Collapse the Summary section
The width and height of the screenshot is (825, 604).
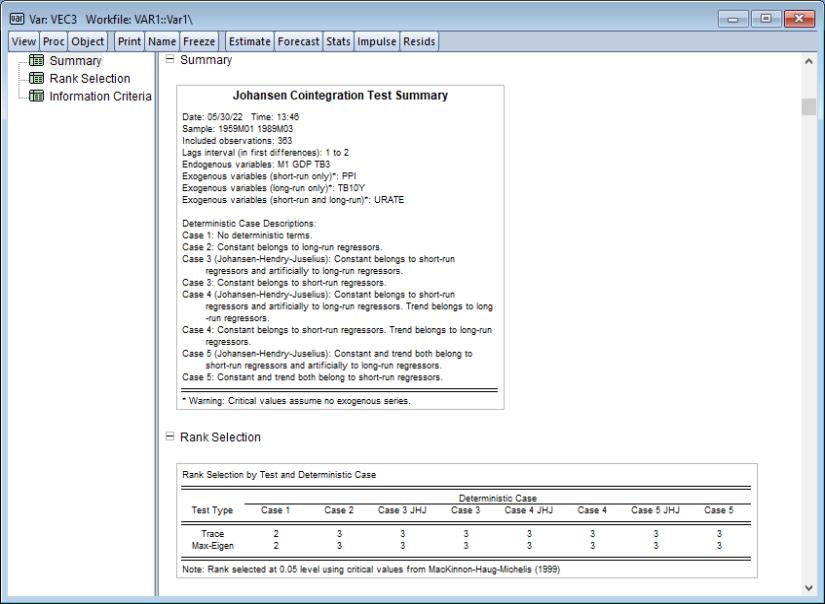[x=169, y=60]
